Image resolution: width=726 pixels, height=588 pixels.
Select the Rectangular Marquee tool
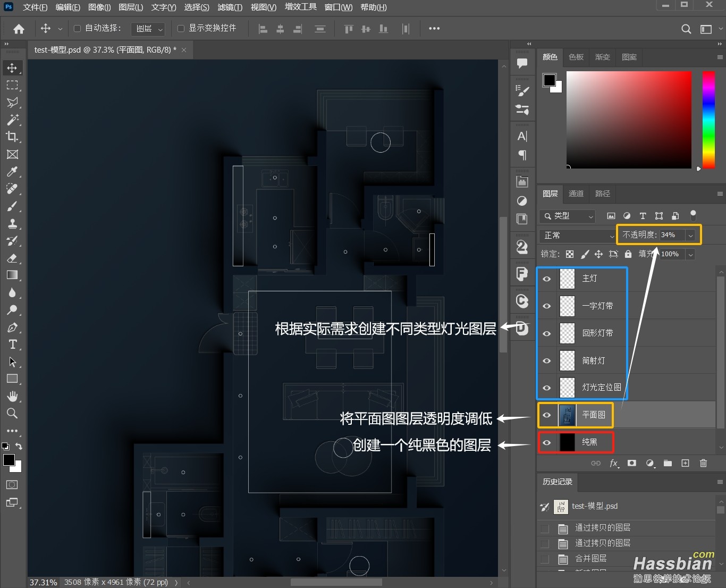click(x=12, y=85)
